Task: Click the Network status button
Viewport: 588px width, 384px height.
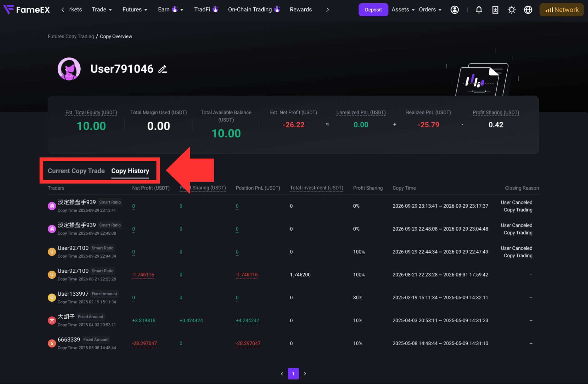Action: point(561,10)
